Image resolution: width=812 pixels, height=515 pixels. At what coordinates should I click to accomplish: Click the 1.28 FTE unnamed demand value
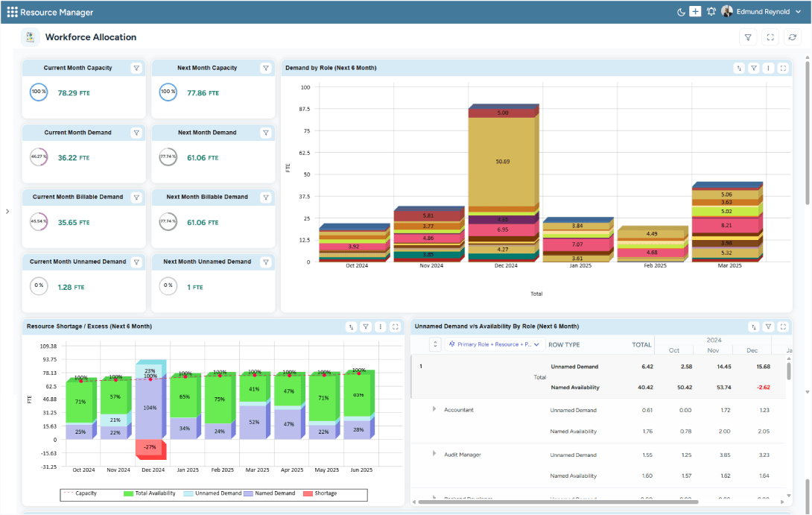pyautogui.click(x=71, y=287)
